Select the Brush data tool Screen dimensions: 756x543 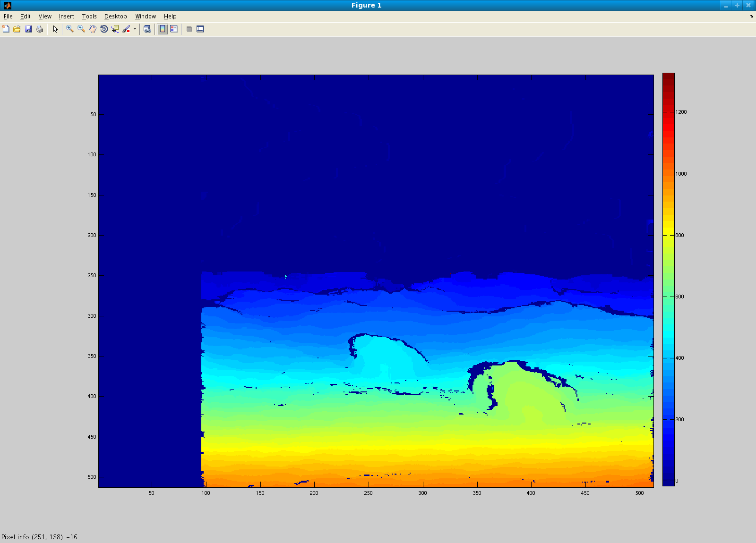[126, 29]
